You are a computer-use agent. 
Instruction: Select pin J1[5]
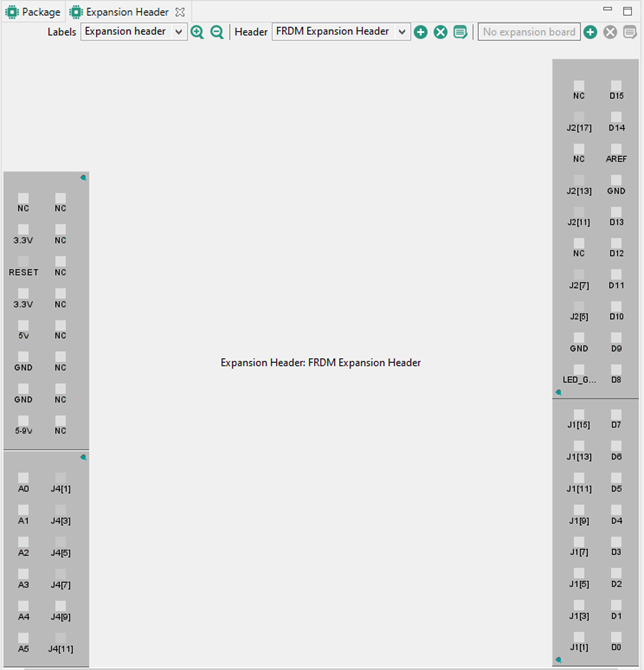coord(579,573)
